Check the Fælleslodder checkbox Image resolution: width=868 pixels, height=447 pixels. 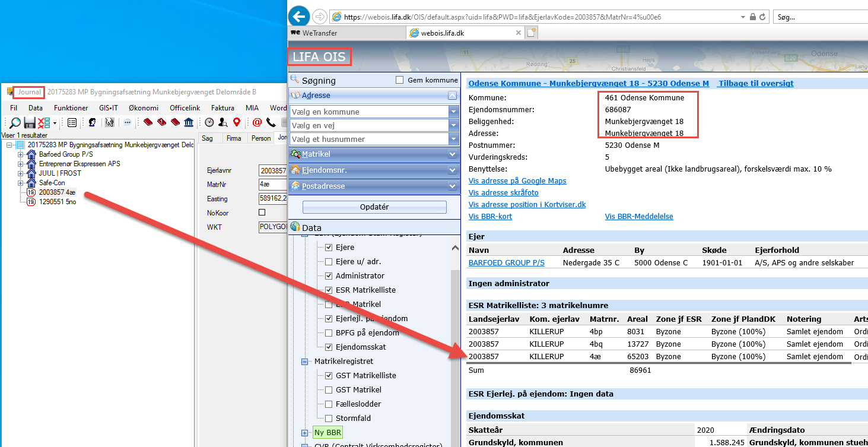pos(329,404)
